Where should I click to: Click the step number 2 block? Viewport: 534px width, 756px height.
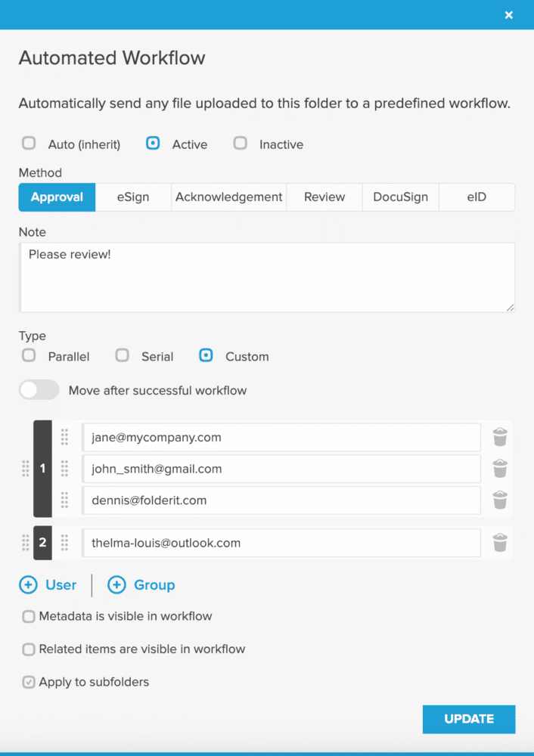[42, 543]
